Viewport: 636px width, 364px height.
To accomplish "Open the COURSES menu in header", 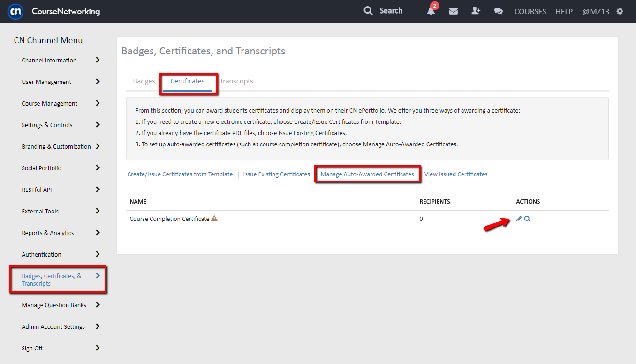I will 530,12.
